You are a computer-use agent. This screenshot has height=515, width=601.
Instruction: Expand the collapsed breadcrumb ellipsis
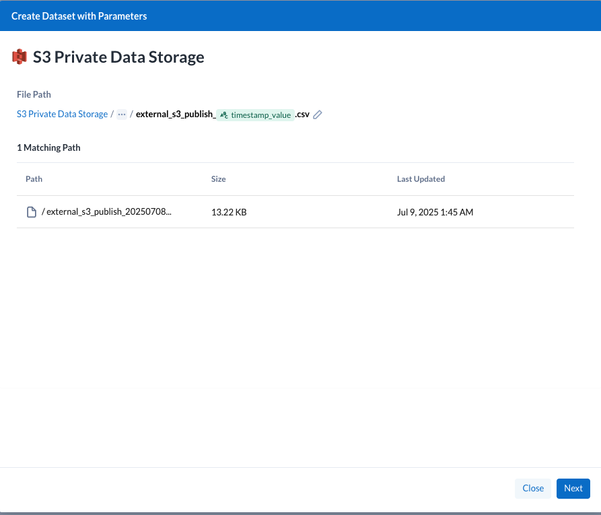(122, 115)
